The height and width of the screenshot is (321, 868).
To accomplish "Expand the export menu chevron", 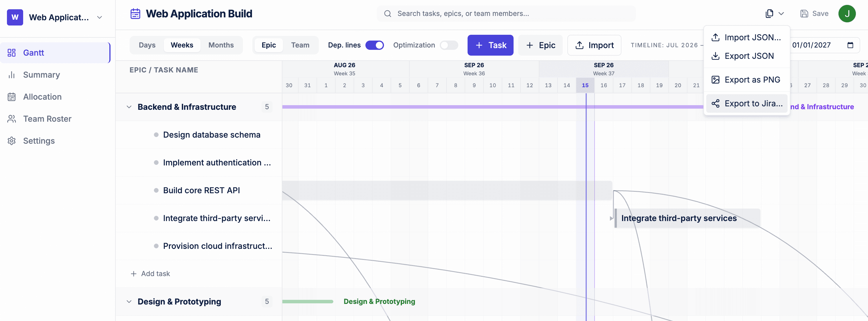I will coord(781,14).
